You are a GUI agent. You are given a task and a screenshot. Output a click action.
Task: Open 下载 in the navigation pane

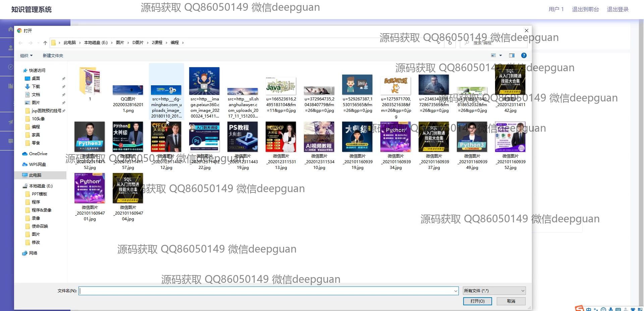tap(36, 86)
